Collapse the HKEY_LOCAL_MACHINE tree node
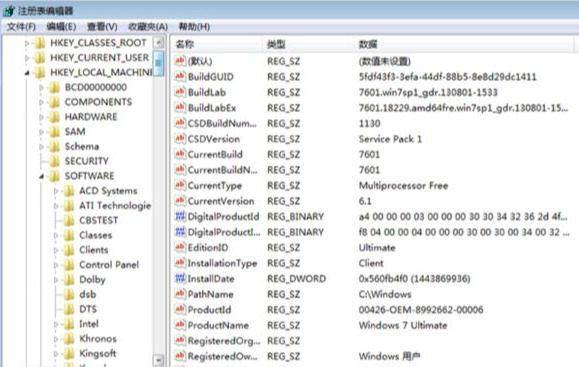The height and width of the screenshot is (367, 579). coord(27,73)
